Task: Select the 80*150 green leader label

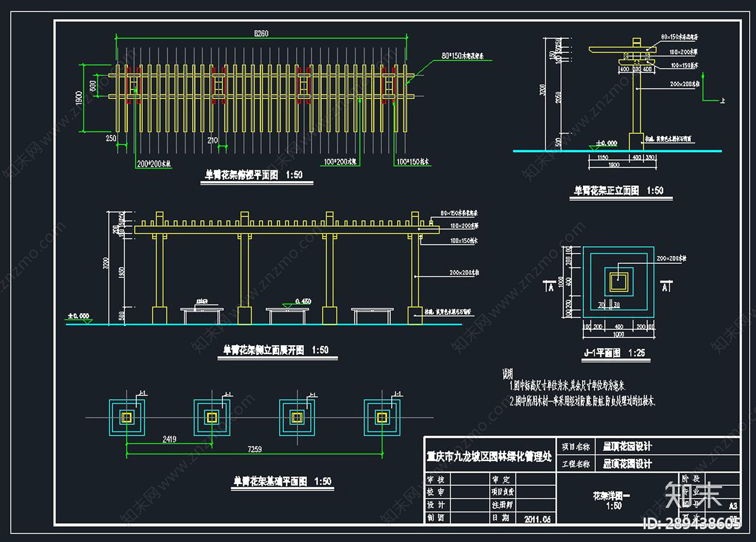Action: (x=463, y=56)
